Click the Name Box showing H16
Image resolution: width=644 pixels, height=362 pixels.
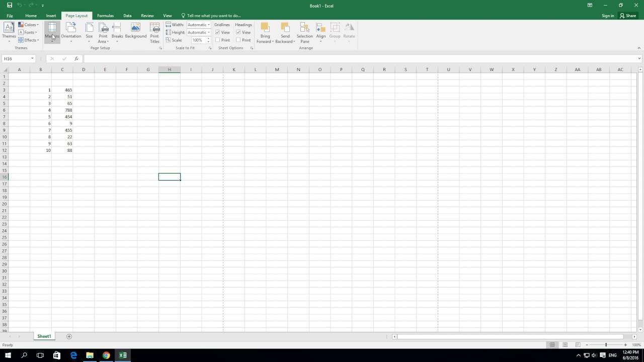click(16, 59)
